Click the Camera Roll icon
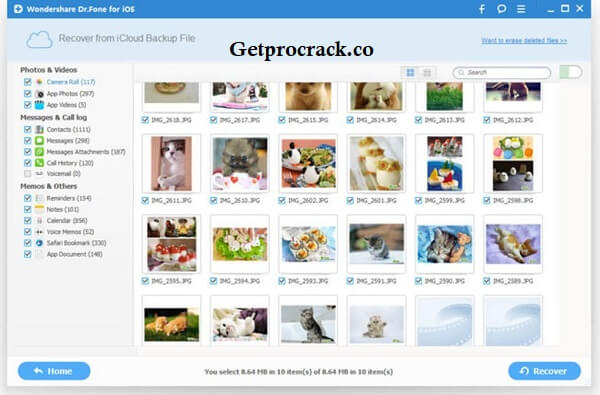Viewport: 600px width, 395px height. pyautogui.click(x=39, y=82)
